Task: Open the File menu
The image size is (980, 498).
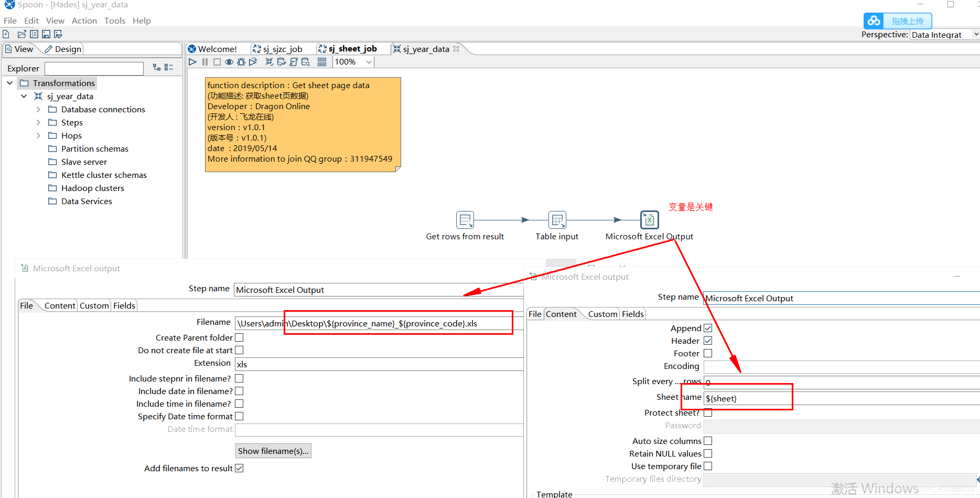Action: [x=10, y=20]
